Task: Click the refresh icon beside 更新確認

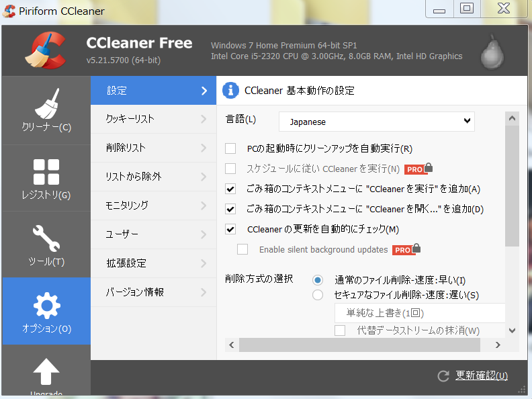Action: tap(443, 375)
